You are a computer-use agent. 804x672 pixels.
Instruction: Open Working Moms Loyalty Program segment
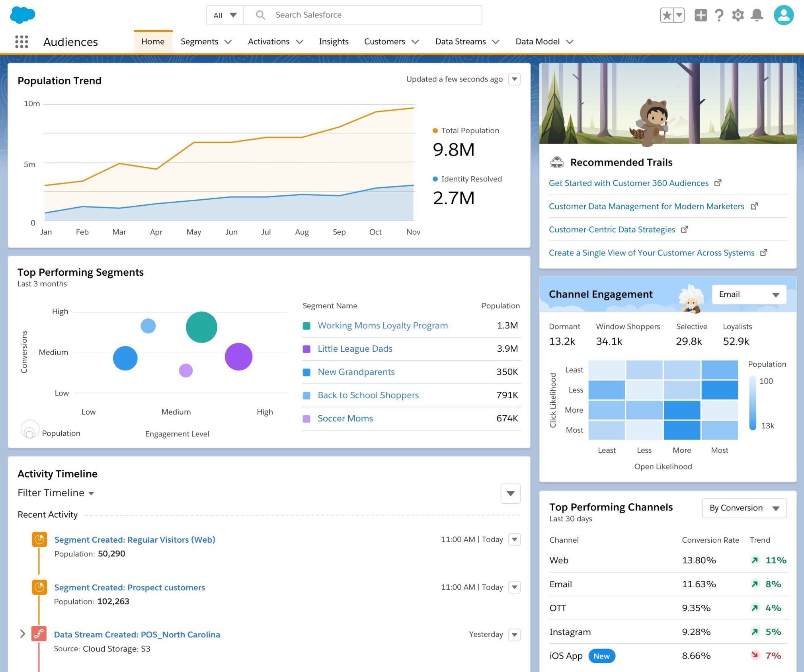point(382,325)
